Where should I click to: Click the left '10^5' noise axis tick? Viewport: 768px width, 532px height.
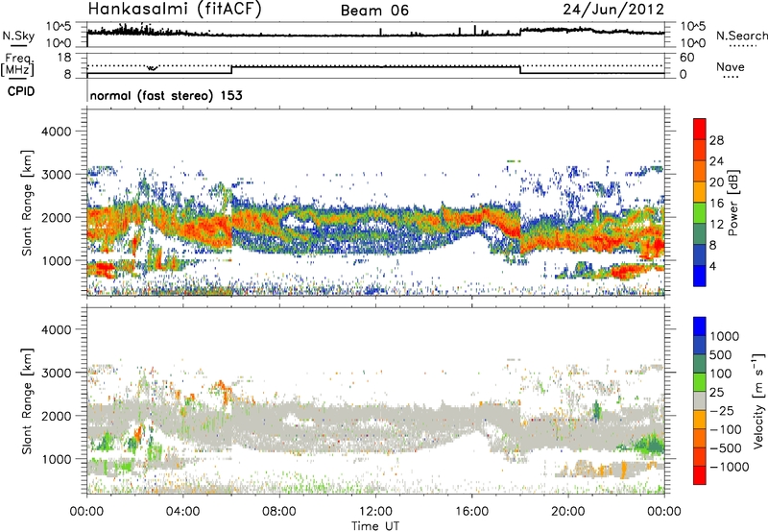(59, 27)
